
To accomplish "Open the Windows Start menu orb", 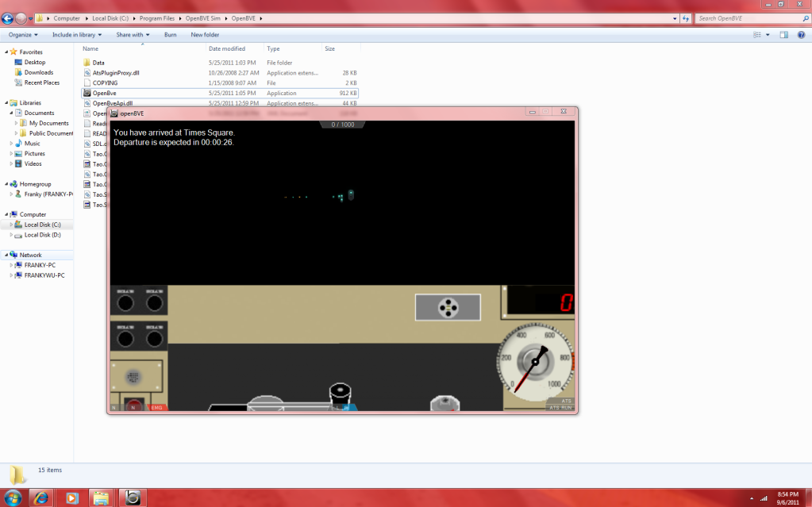I will pyautogui.click(x=13, y=497).
